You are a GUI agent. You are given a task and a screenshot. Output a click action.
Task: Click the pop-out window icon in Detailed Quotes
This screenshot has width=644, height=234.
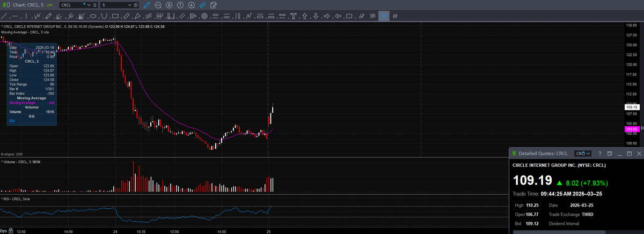pyautogui.click(x=609, y=153)
